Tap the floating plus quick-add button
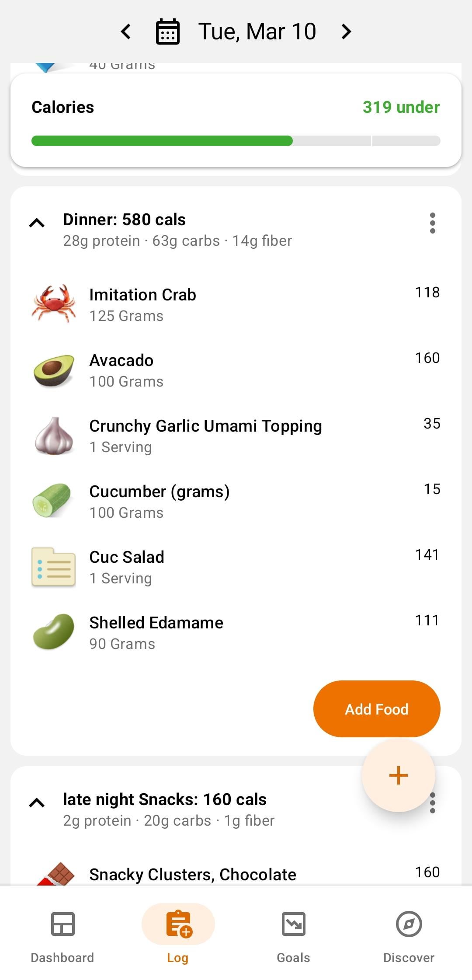Image resolution: width=472 pixels, height=980 pixels. (x=398, y=775)
